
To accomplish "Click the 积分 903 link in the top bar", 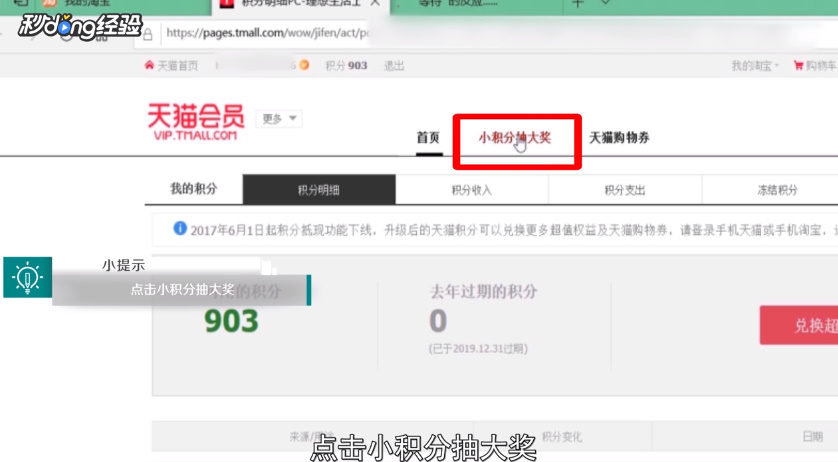I will (x=346, y=66).
